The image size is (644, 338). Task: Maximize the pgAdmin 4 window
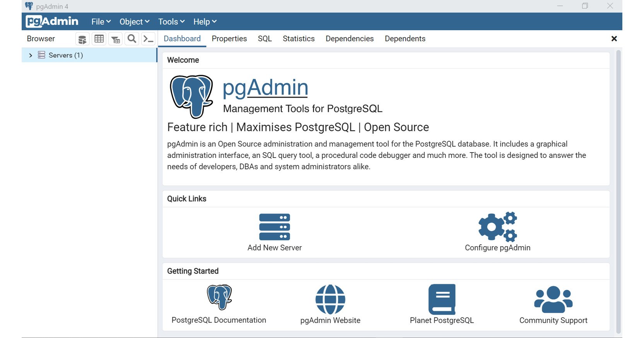click(x=585, y=6)
